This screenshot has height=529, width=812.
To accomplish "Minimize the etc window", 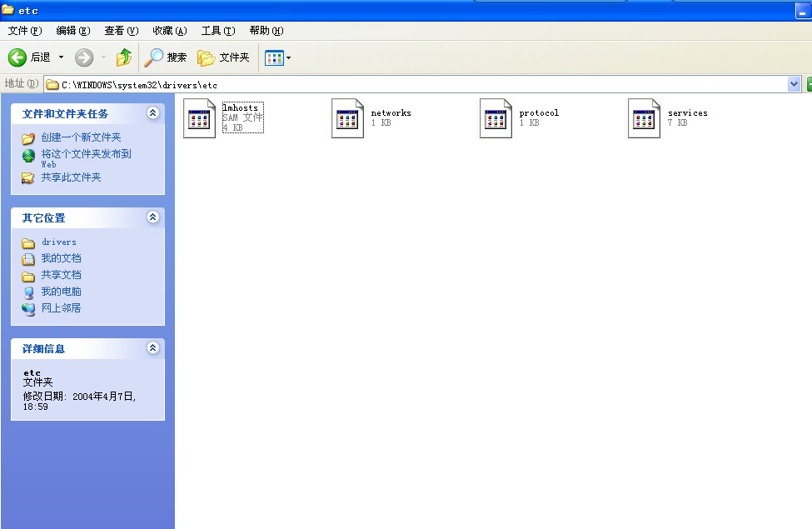I will tap(803, 11).
